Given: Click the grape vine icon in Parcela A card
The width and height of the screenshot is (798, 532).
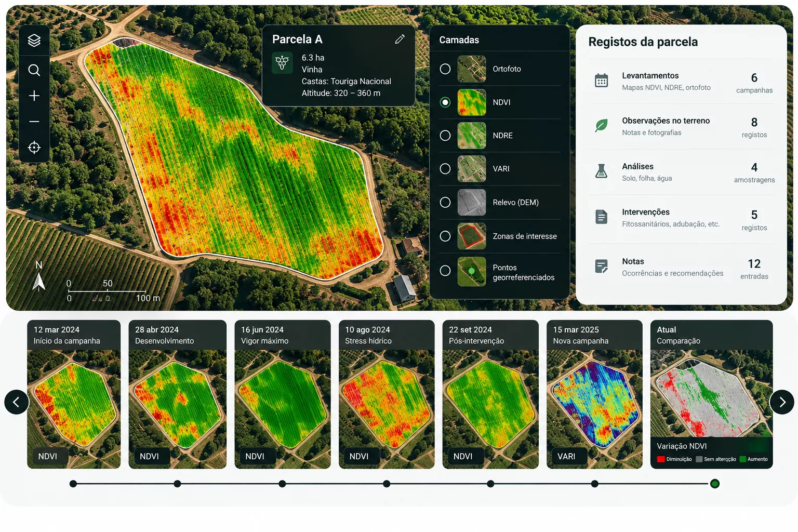Looking at the screenshot, I should coord(282,63).
